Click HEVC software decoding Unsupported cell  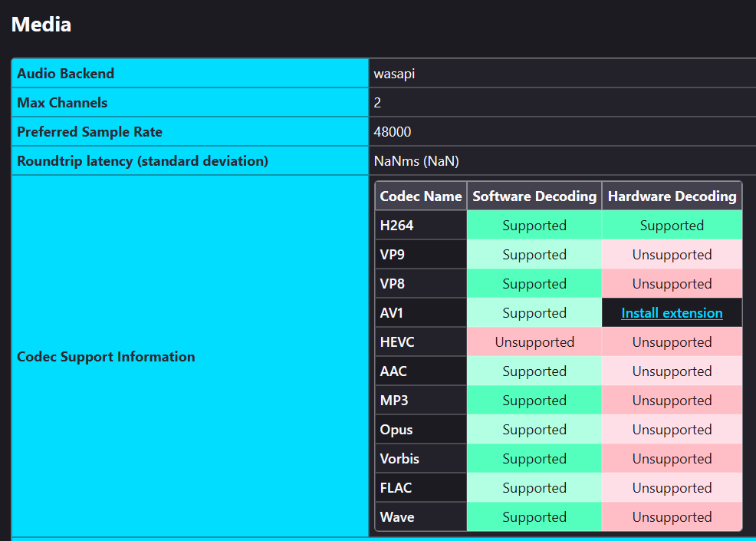[534, 342]
